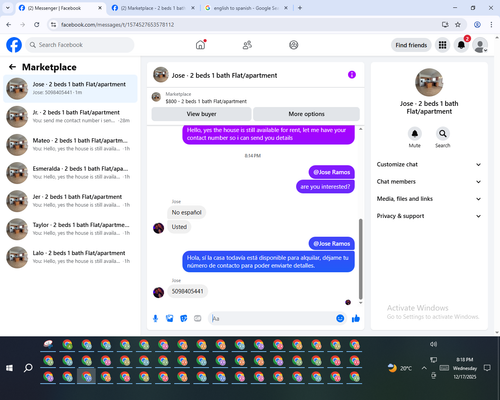Send a thumbs-up like
500x400 pixels.
click(x=356, y=318)
